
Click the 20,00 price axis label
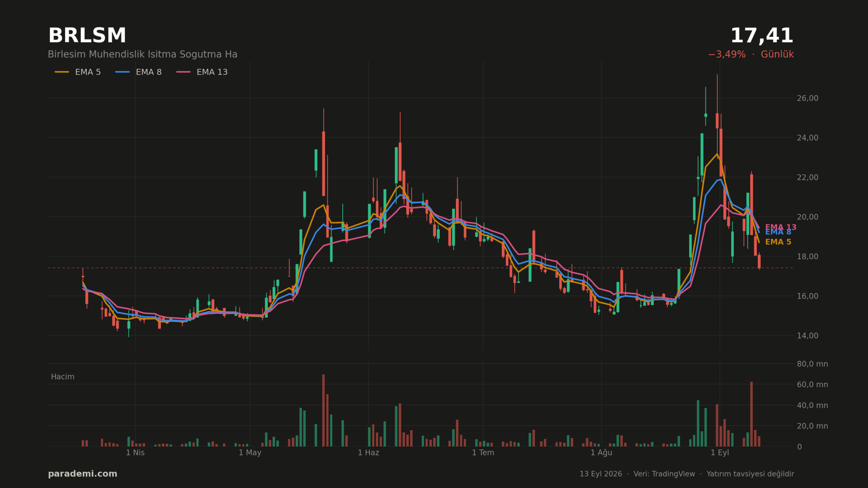click(808, 217)
